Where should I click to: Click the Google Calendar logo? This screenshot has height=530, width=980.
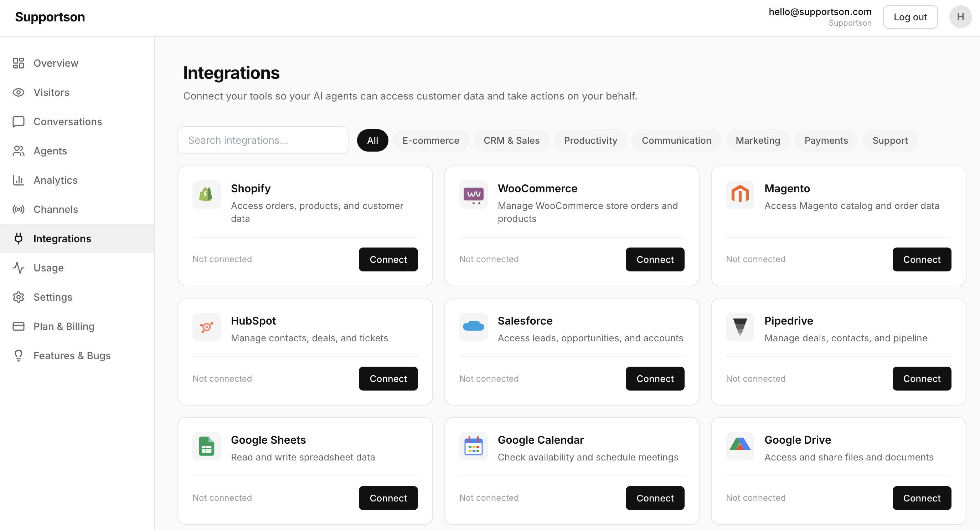[473, 446]
